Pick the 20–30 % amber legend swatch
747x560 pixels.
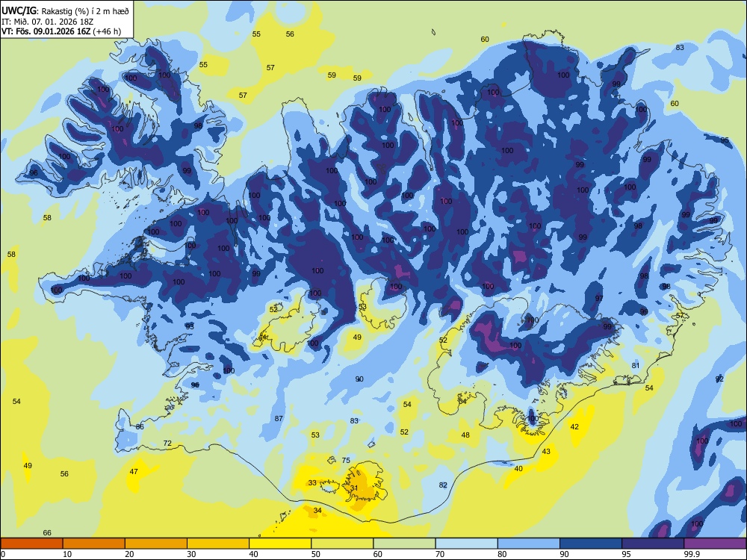coord(156,544)
